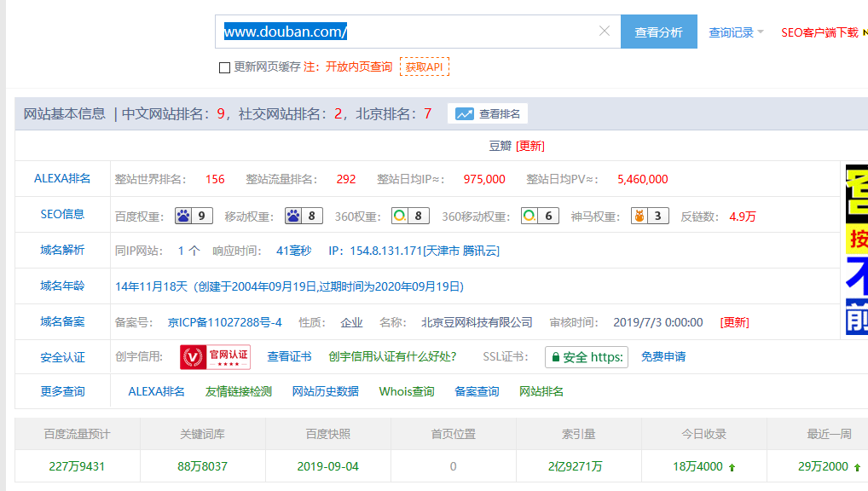
Task: Click the 获取API link
Action: pos(425,66)
